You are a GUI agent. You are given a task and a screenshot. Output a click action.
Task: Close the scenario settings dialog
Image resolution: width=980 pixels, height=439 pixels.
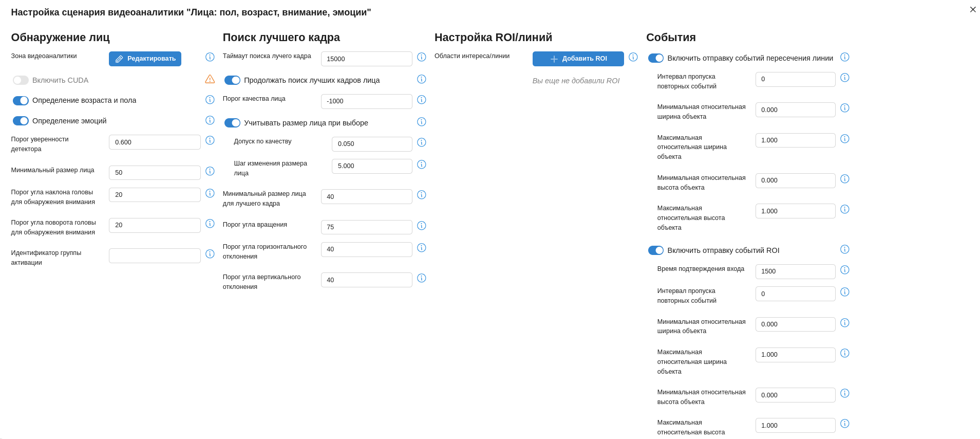pos(972,10)
